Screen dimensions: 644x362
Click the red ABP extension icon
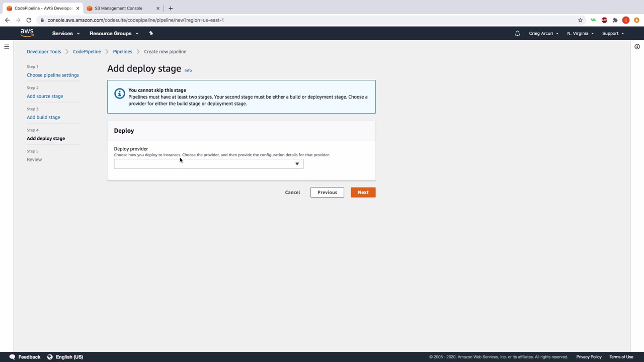click(x=604, y=20)
